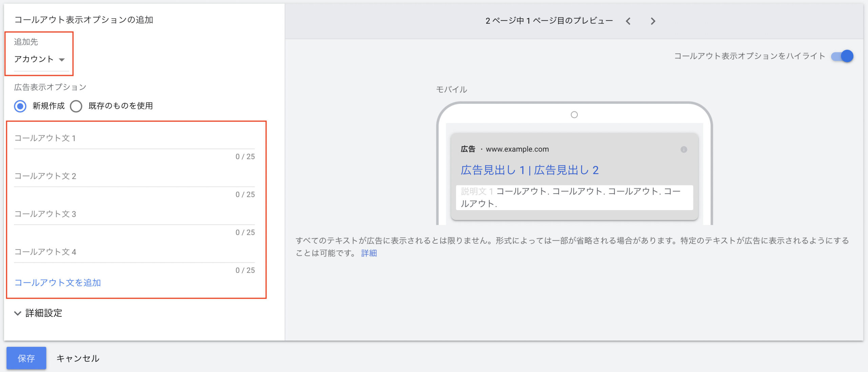The width and height of the screenshot is (868, 372).
Task: Select the 新規作成 radio button
Action: [x=20, y=106]
